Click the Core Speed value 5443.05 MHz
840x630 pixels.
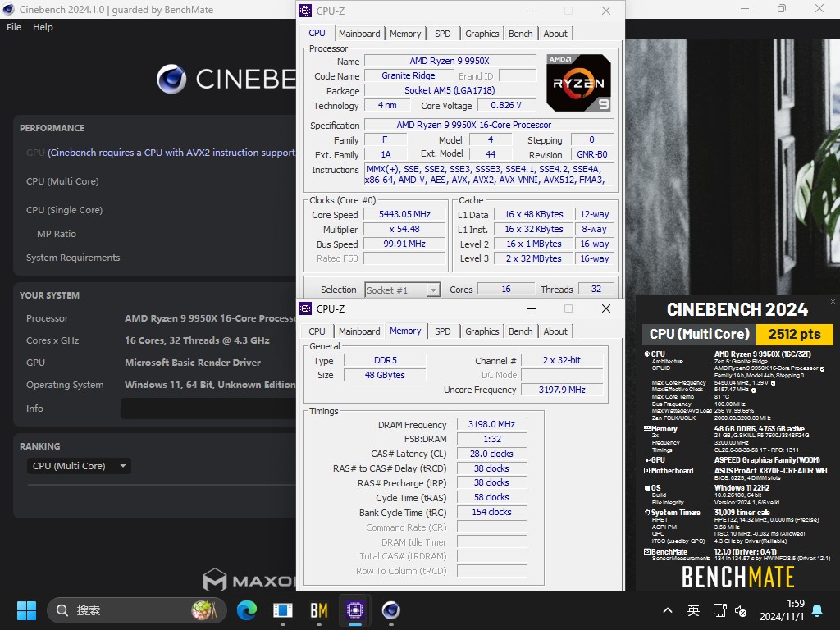404,214
